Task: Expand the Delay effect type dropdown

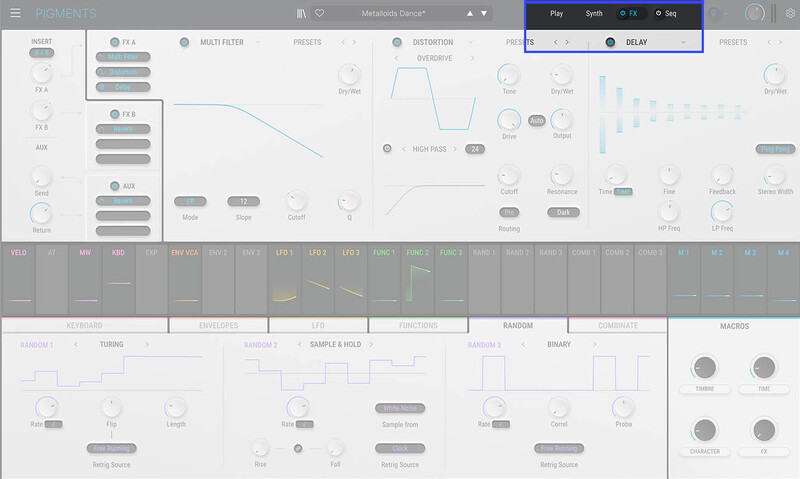Action: tap(683, 42)
